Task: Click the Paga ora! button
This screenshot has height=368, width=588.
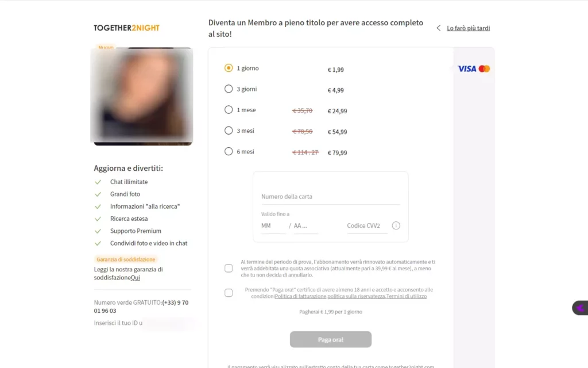Action: pos(330,339)
